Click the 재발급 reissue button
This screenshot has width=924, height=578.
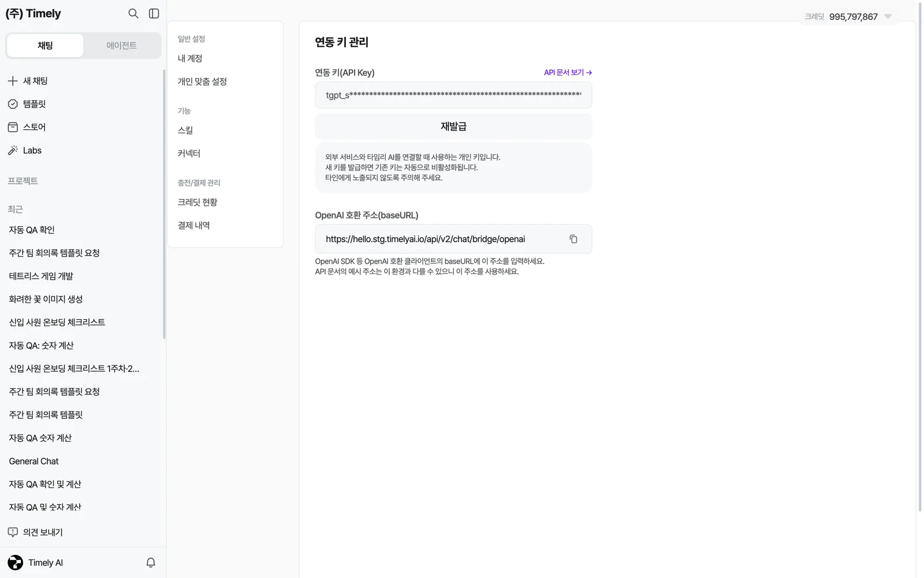tap(453, 126)
